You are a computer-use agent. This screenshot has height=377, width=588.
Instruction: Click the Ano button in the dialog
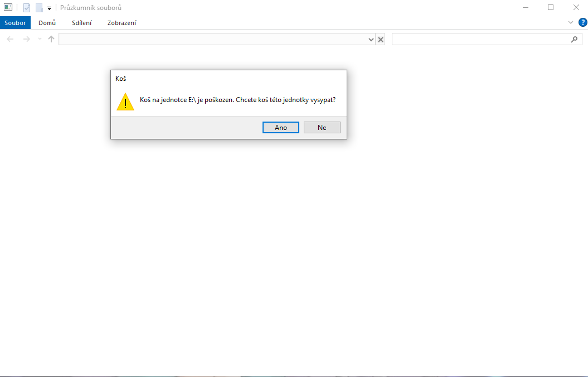click(x=280, y=128)
